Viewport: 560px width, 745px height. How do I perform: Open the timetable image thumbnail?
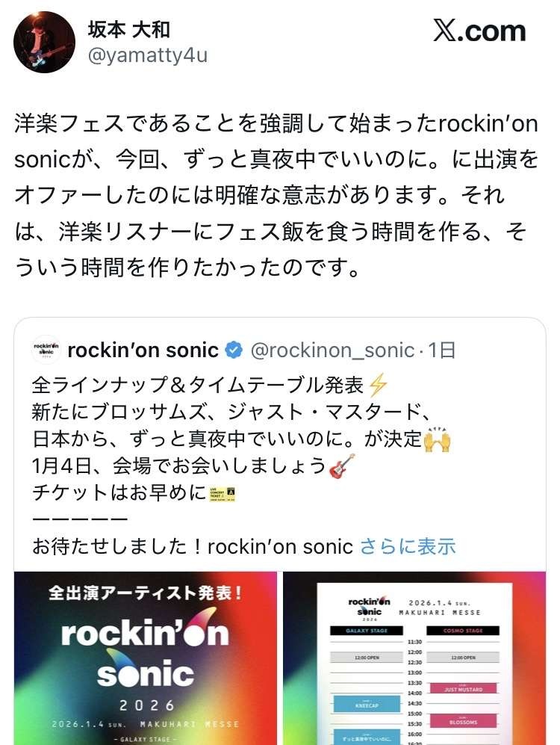pos(414,658)
